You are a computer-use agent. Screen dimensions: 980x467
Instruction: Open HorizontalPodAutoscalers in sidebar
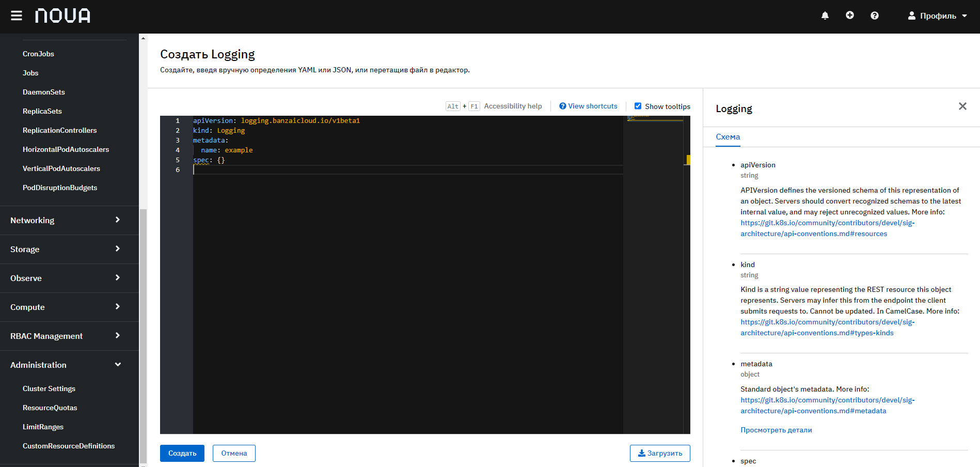[66, 149]
